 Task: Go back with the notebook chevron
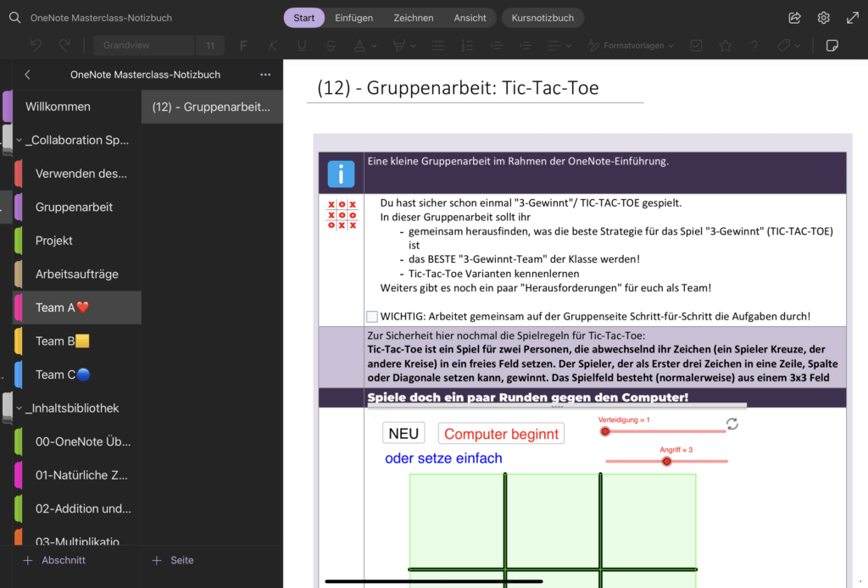[27, 75]
